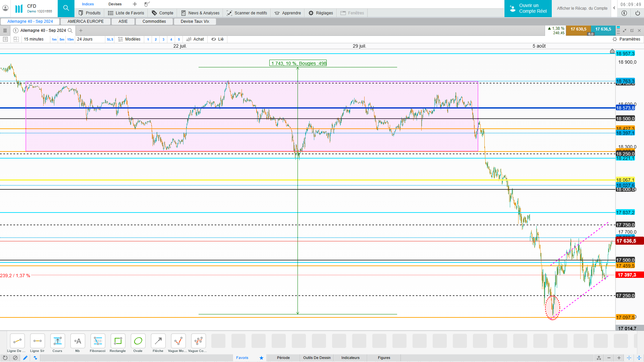Switch to the Commodities watchlist tab
The image size is (644, 362).
coord(154,21)
